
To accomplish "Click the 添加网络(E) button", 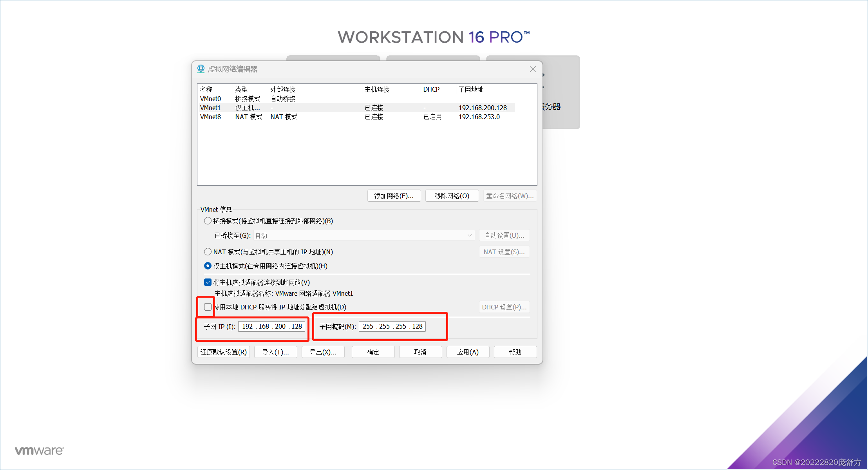I will [394, 196].
